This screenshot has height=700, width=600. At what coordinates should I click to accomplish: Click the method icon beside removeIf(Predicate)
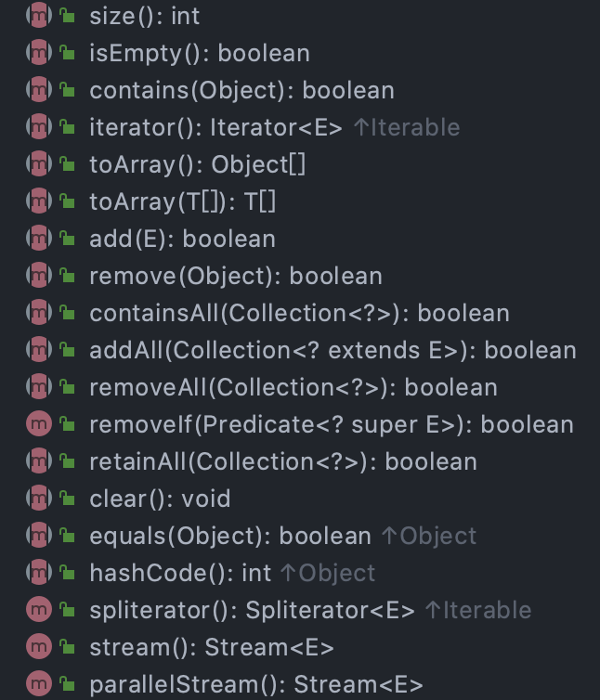pyautogui.click(x=38, y=424)
